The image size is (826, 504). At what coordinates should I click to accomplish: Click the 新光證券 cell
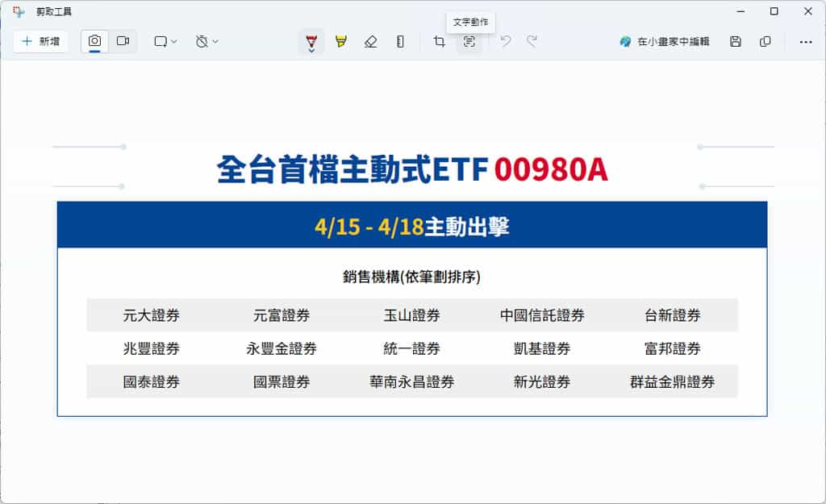542,381
